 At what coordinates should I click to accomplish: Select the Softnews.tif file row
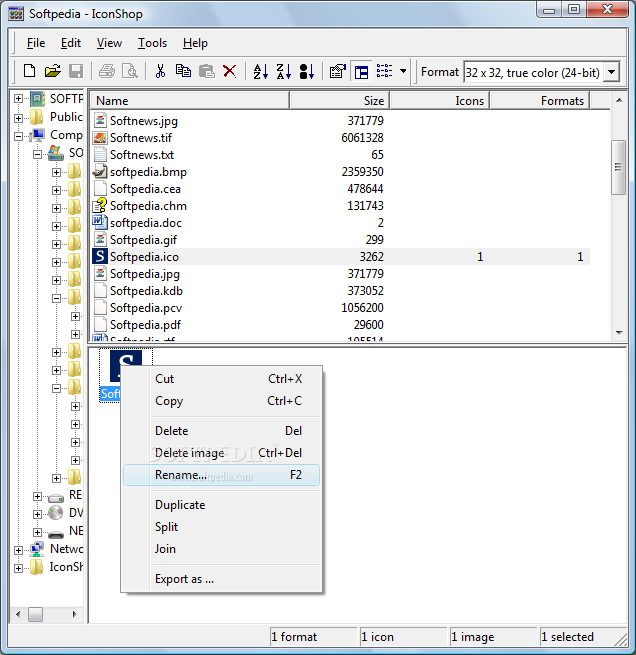340,138
